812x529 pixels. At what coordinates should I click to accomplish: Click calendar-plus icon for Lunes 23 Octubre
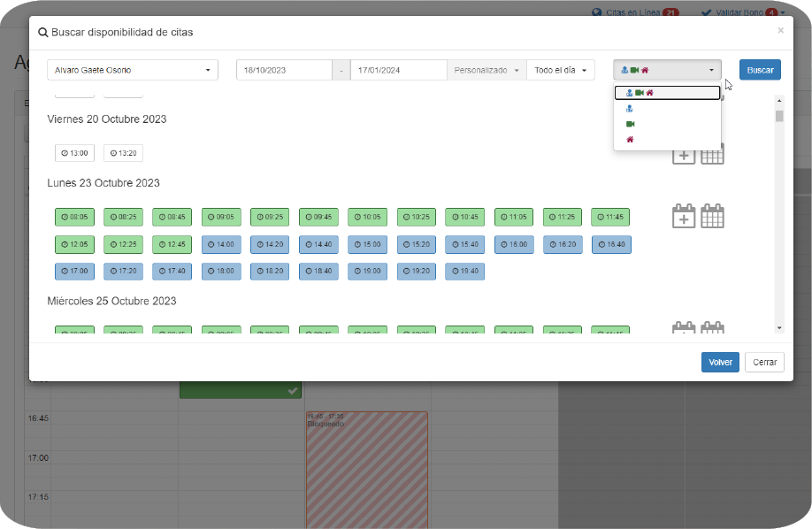point(684,216)
